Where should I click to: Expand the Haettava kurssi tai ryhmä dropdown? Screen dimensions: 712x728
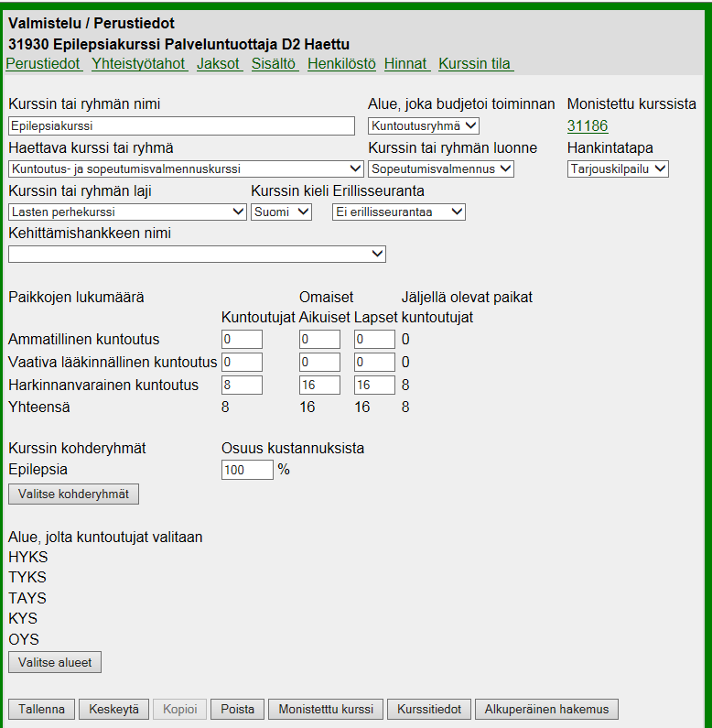click(x=186, y=169)
